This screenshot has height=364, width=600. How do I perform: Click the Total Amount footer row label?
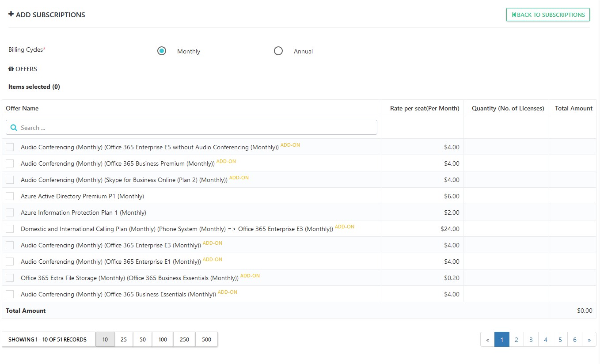coord(26,311)
